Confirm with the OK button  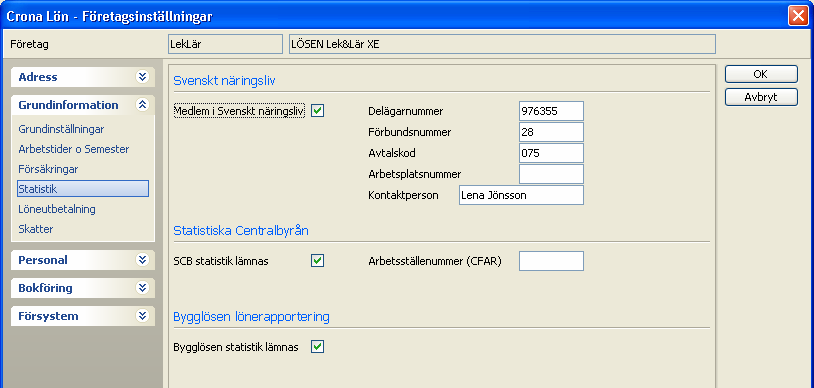(761, 74)
